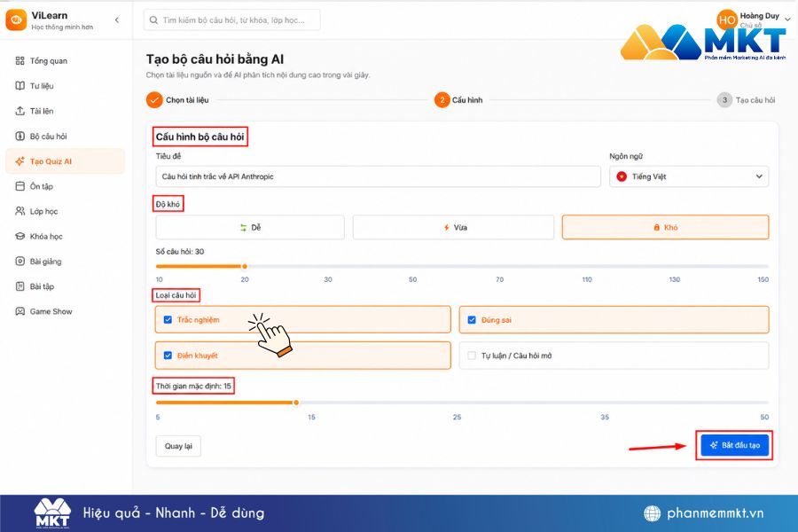
Task: Click the Tải lên upload icon
Action: coord(20,111)
